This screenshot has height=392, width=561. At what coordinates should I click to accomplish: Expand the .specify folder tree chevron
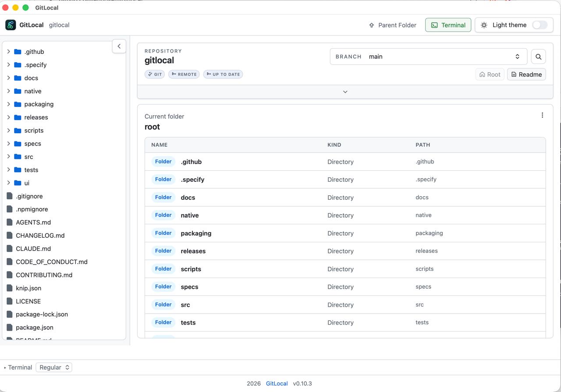pos(8,65)
